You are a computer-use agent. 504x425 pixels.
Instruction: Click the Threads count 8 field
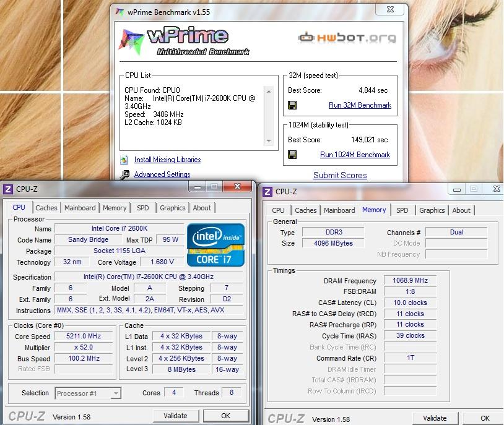[x=232, y=392]
